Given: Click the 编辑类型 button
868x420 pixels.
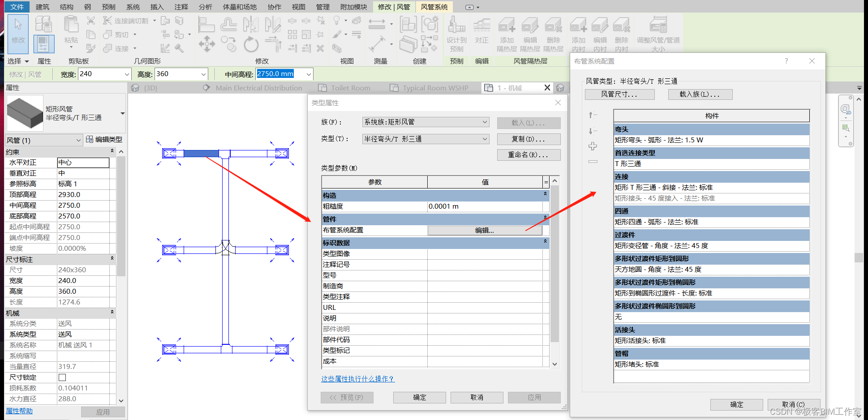Looking at the screenshot, I should tap(104, 139).
